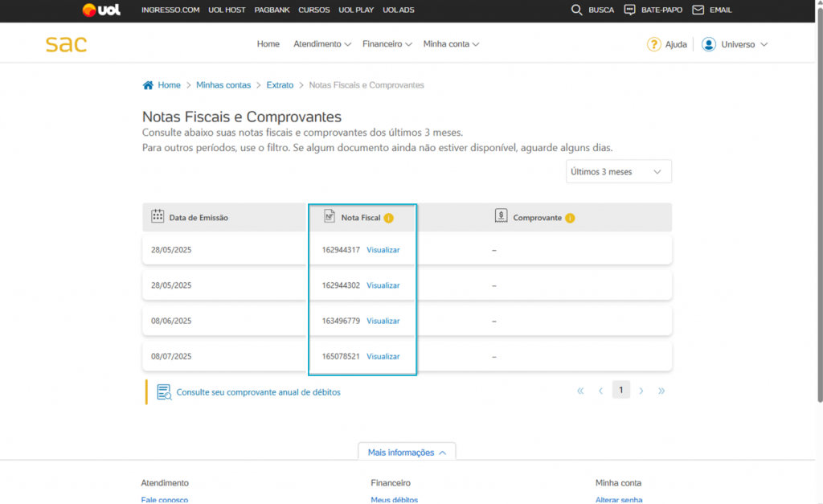The width and height of the screenshot is (823, 504).
Task: Open the Últimos 3 meses period filter
Action: [x=618, y=172]
